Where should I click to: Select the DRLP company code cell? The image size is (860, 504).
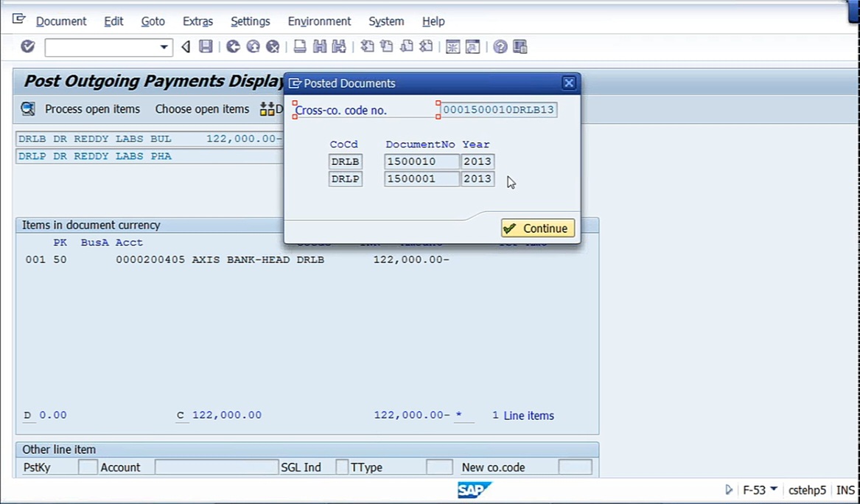[346, 179]
